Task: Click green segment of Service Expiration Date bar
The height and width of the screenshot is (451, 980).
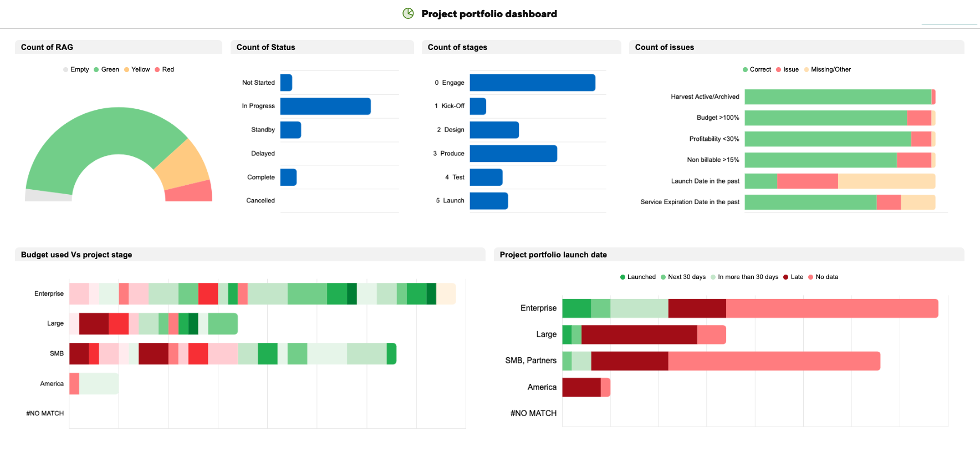Action: point(811,202)
